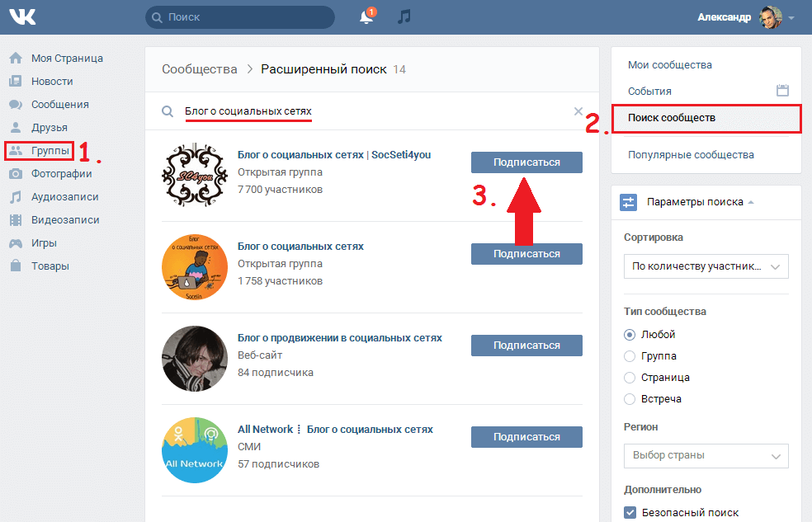The height and width of the screenshot is (522, 812).
Task: Click the Параметры поиска filter icon
Action: click(629, 202)
